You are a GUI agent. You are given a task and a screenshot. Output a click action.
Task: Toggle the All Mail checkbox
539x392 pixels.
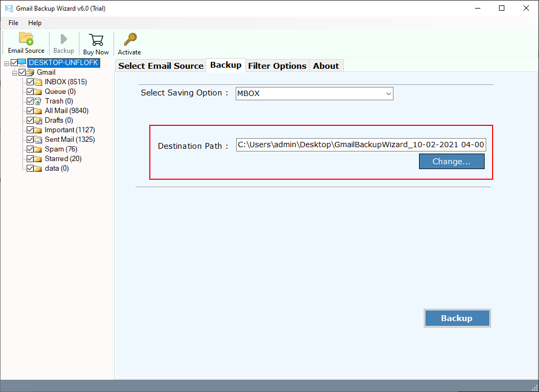point(30,111)
